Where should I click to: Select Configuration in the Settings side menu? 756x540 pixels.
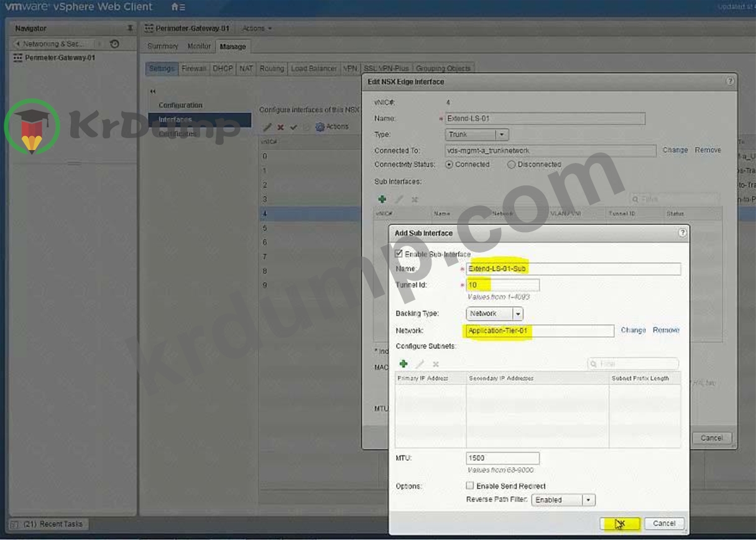[x=180, y=105]
